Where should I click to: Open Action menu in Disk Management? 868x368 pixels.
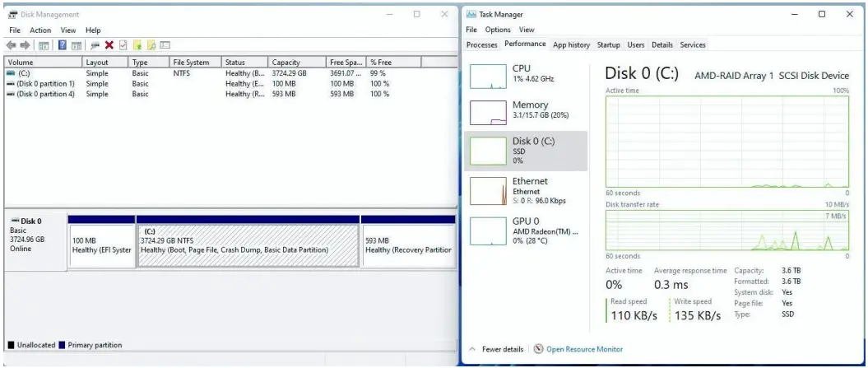[40, 30]
